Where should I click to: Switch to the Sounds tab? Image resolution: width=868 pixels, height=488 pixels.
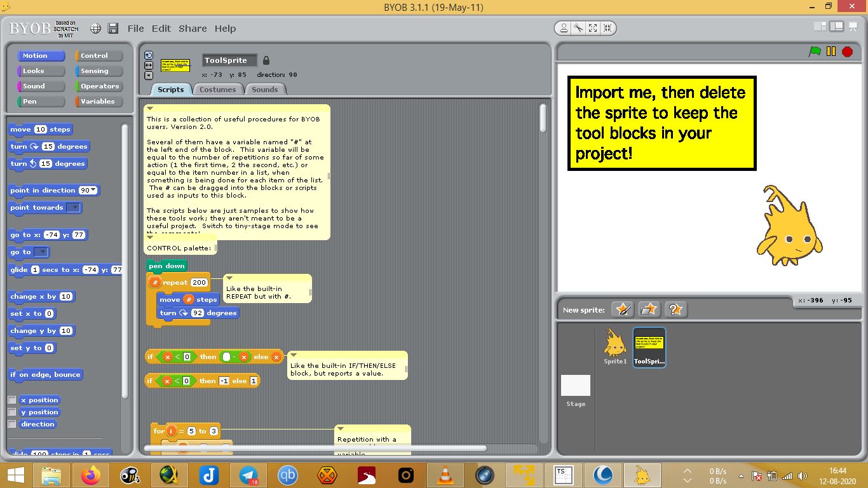[264, 90]
